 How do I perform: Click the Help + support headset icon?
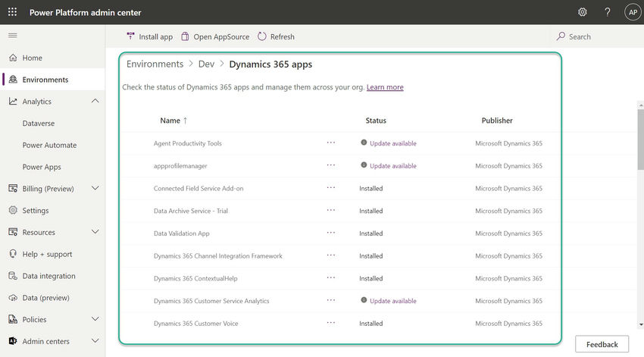pos(13,254)
